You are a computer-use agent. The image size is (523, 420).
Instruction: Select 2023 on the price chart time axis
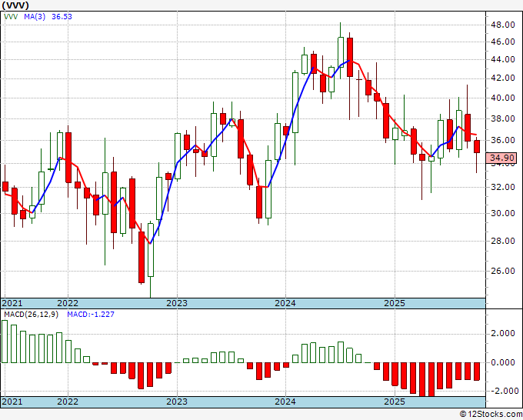click(177, 303)
